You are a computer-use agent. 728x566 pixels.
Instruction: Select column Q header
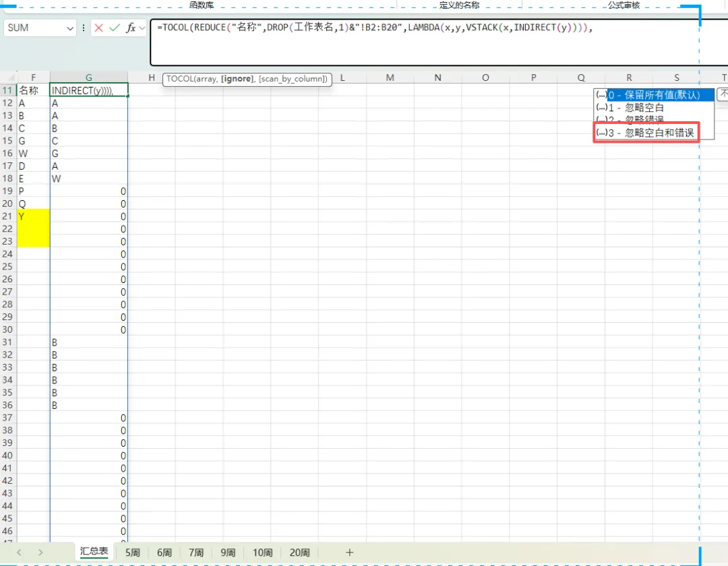581,77
